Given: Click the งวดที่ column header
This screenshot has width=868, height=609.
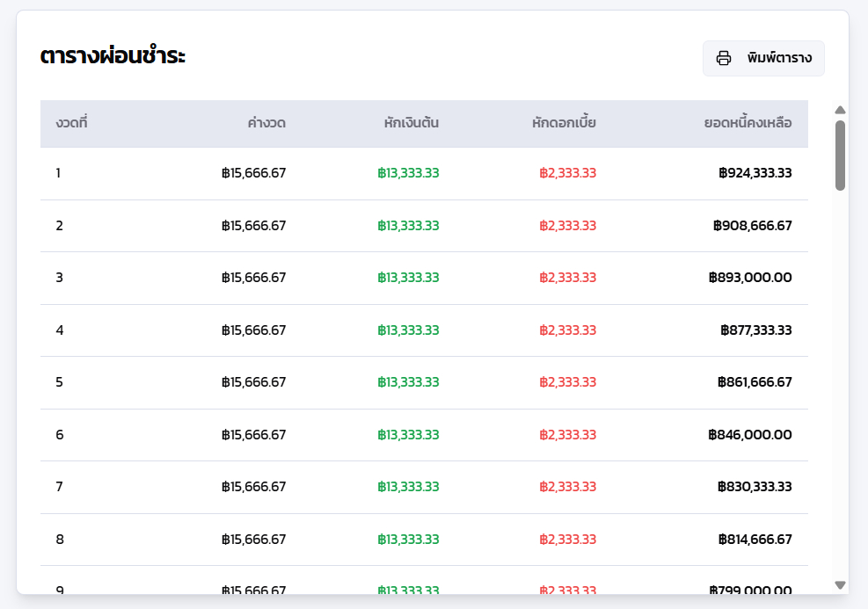Looking at the screenshot, I should [x=71, y=123].
